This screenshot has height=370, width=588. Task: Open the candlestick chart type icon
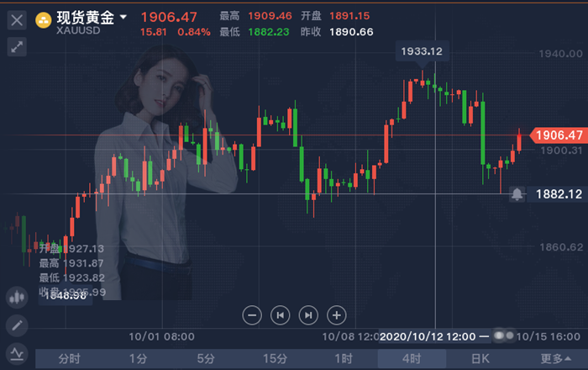16,297
